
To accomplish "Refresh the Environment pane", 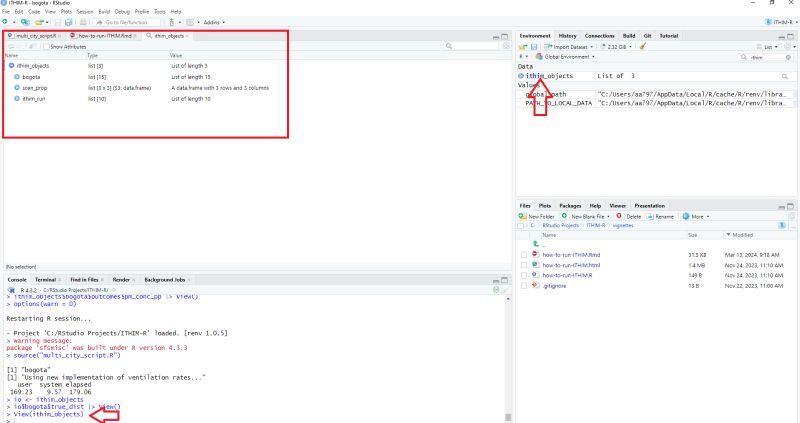I will (x=788, y=46).
